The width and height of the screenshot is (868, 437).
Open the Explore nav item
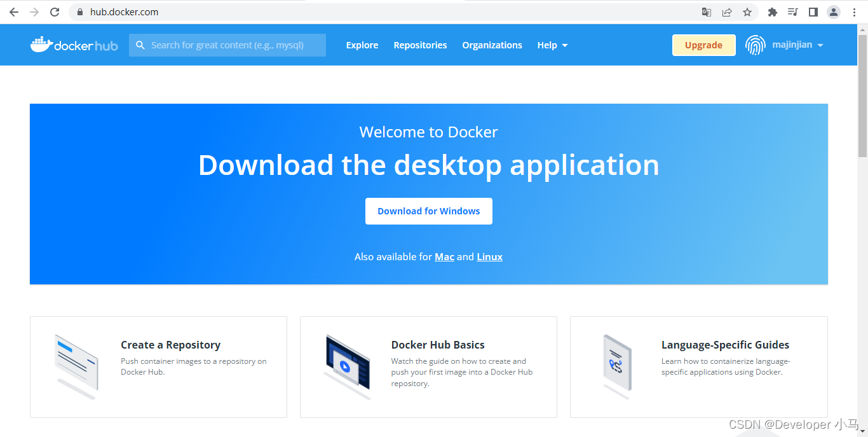tap(362, 45)
